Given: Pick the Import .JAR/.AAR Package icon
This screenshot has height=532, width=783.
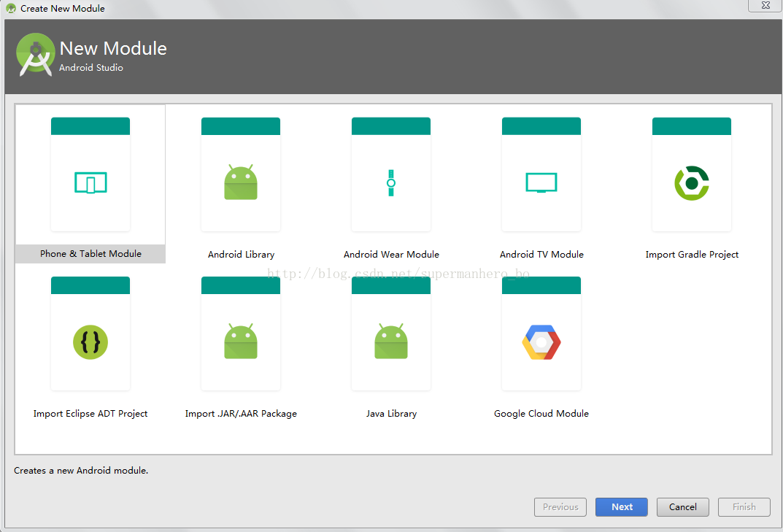Looking at the screenshot, I should [x=241, y=342].
